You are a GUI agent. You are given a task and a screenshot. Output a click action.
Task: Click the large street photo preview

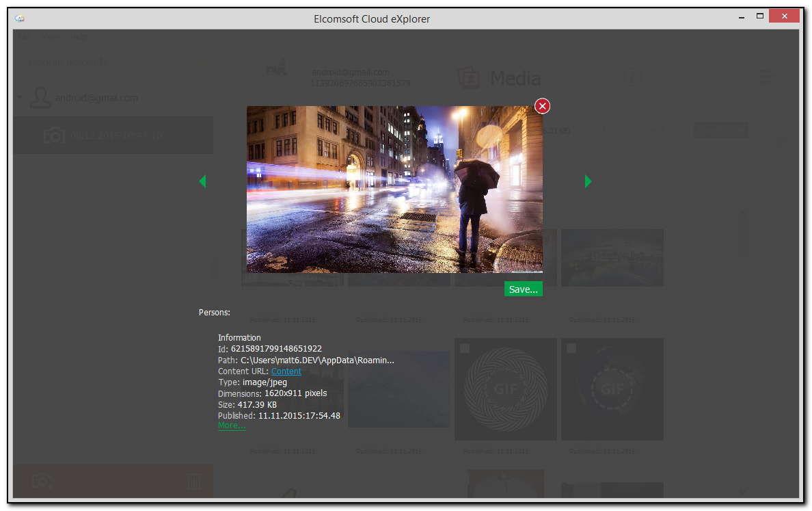[x=394, y=189]
